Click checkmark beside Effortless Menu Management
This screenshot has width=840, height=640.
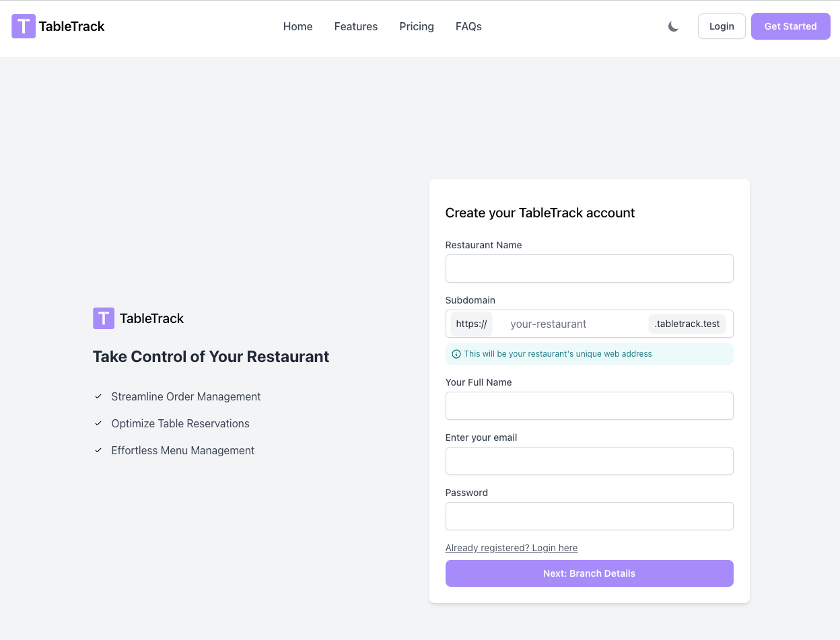pos(98,450)
